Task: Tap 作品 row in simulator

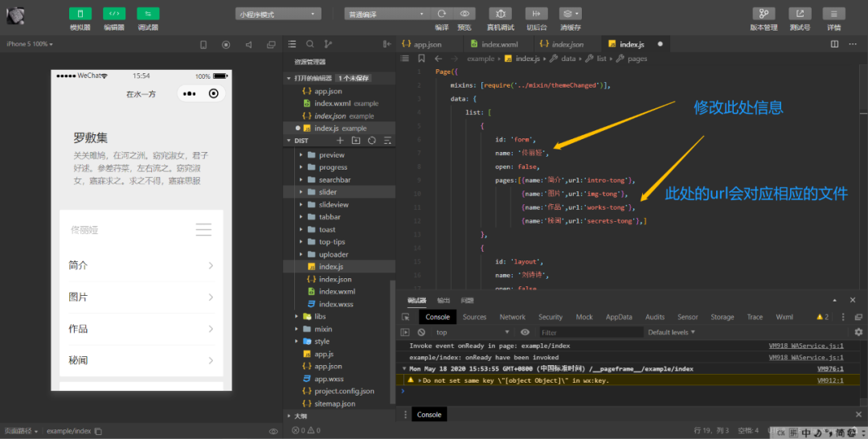Action: click(x=141, y=329)
